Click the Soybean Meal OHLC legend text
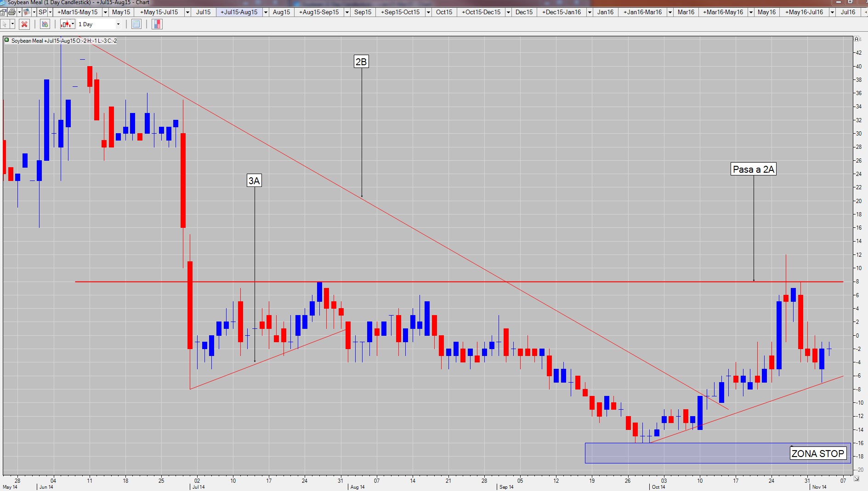 (x=64, y=41)
